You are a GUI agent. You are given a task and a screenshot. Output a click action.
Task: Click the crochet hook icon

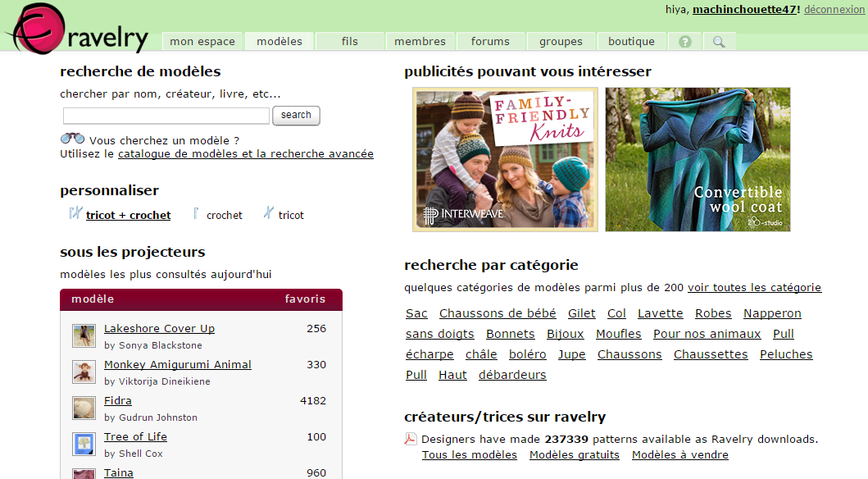[196, 213]
